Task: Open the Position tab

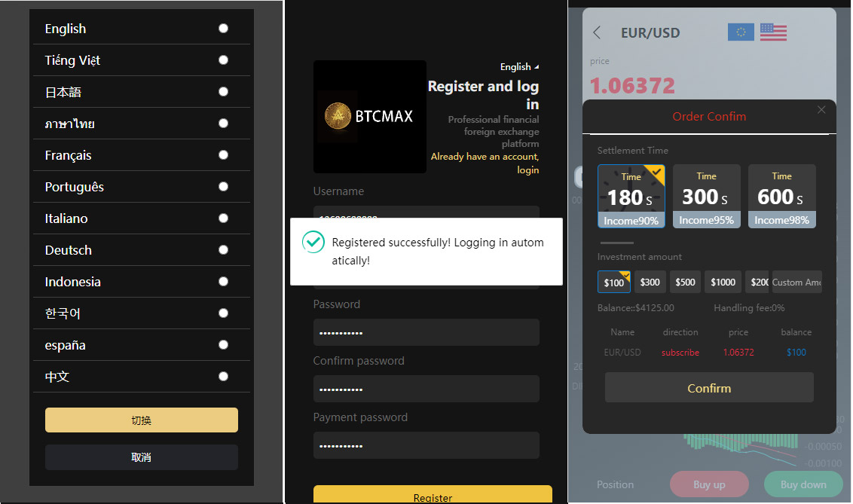Action: [616, 484]
